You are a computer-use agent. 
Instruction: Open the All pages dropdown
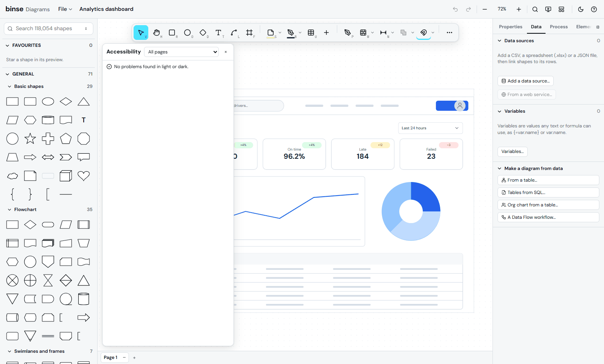181,52
